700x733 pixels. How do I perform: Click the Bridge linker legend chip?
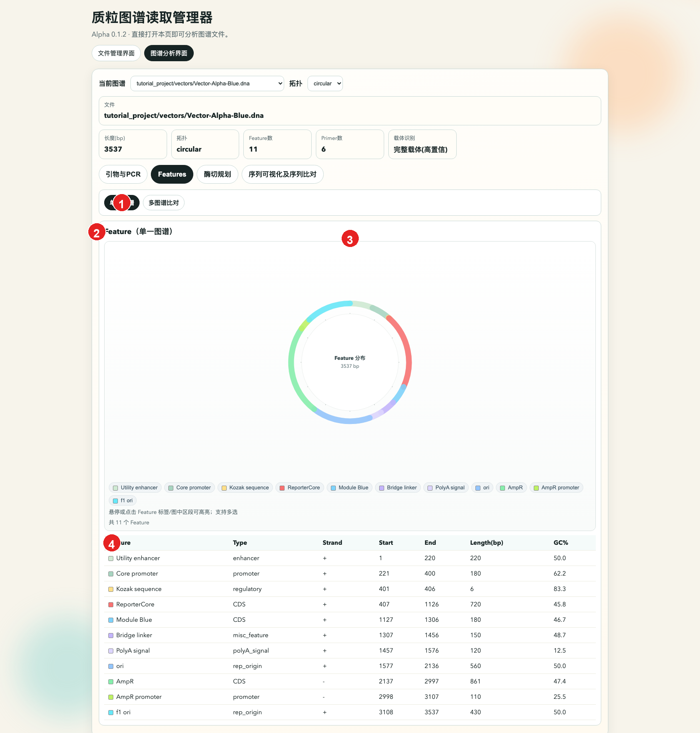click(397, 487)
